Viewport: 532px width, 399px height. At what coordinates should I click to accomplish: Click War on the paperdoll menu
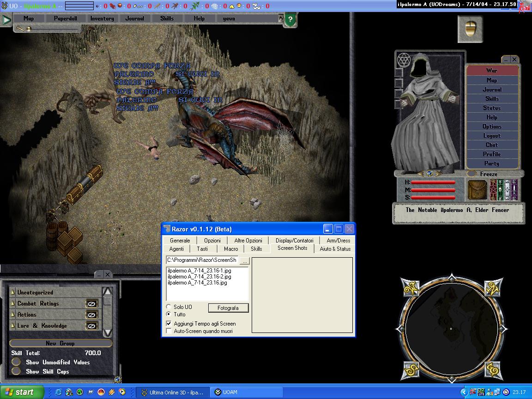tap(492, 70)
